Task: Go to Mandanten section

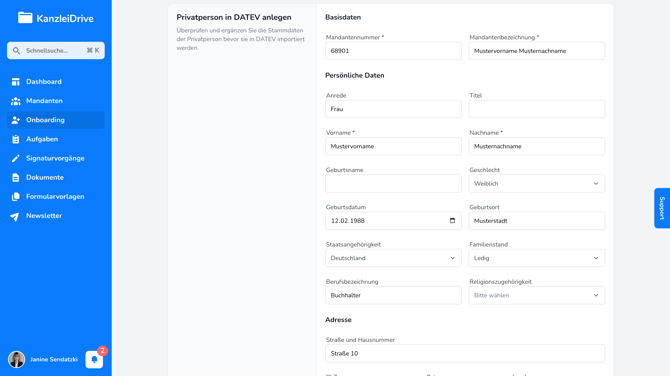Action: click(x=56, y=101)
